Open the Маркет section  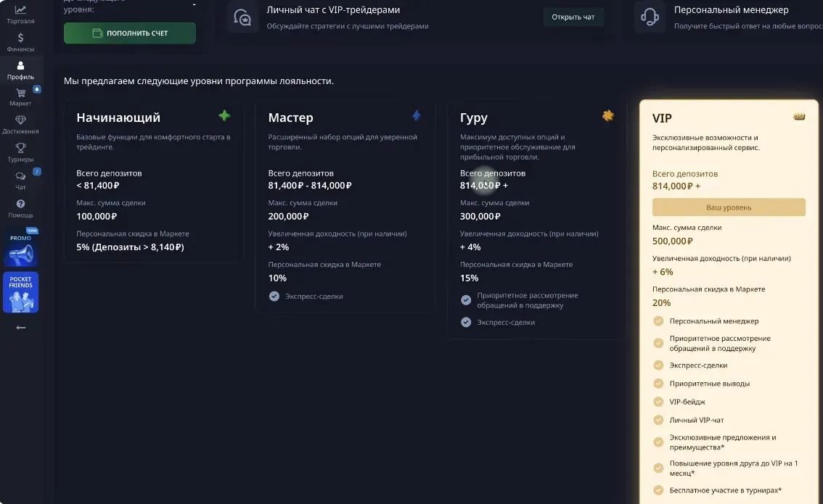click(x=21, y=98)
